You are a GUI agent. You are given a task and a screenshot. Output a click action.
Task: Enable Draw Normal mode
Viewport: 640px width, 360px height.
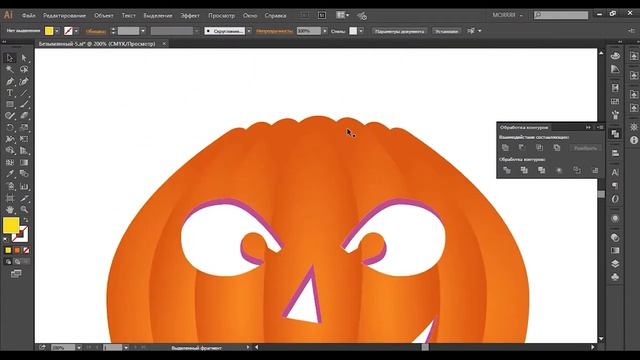click(x=8, y=262)
